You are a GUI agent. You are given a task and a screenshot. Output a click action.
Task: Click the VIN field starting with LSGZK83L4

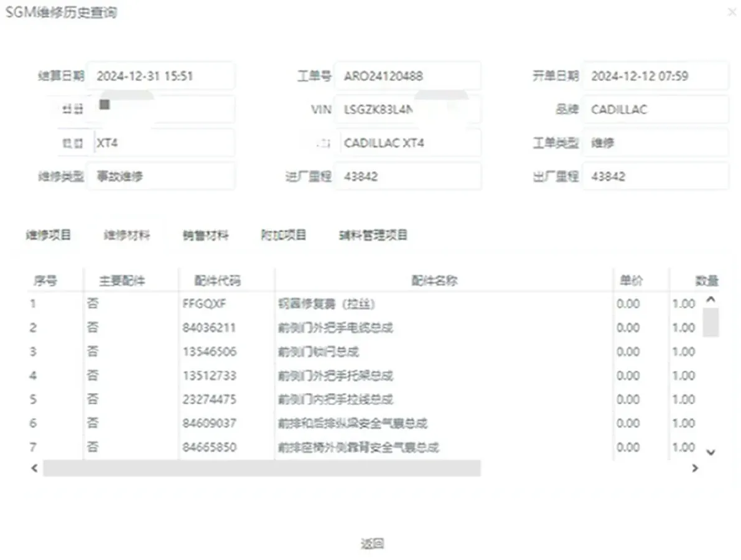408,110
